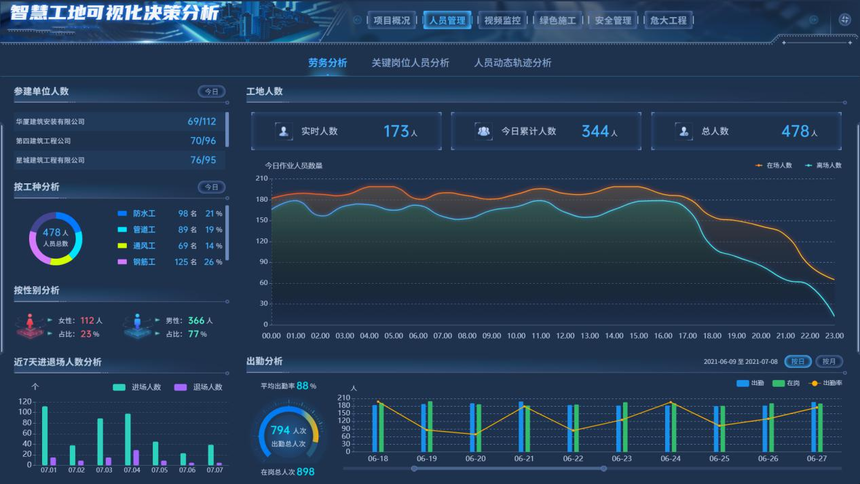Click 第四建筑工程公司 row

120,140
